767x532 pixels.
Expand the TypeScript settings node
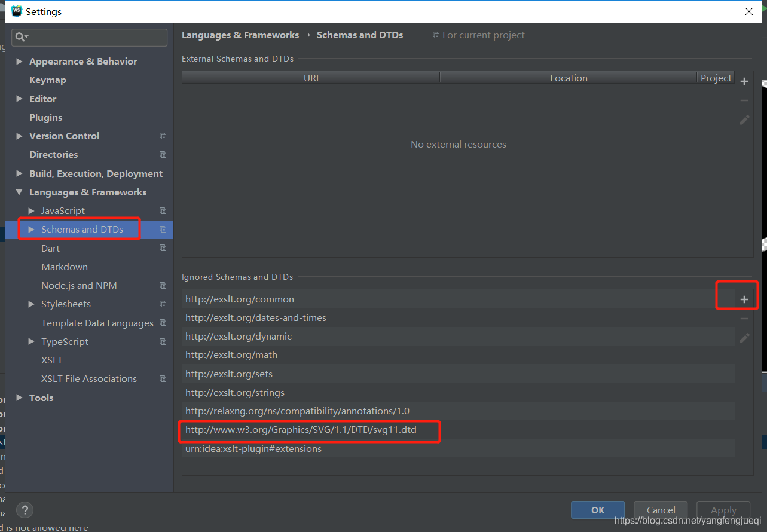click(x=31, y=341)
